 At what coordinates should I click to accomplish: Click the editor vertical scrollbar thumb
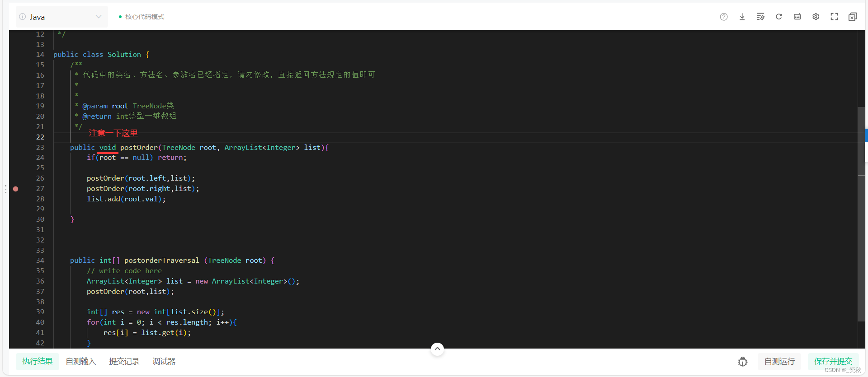[862, 214]
